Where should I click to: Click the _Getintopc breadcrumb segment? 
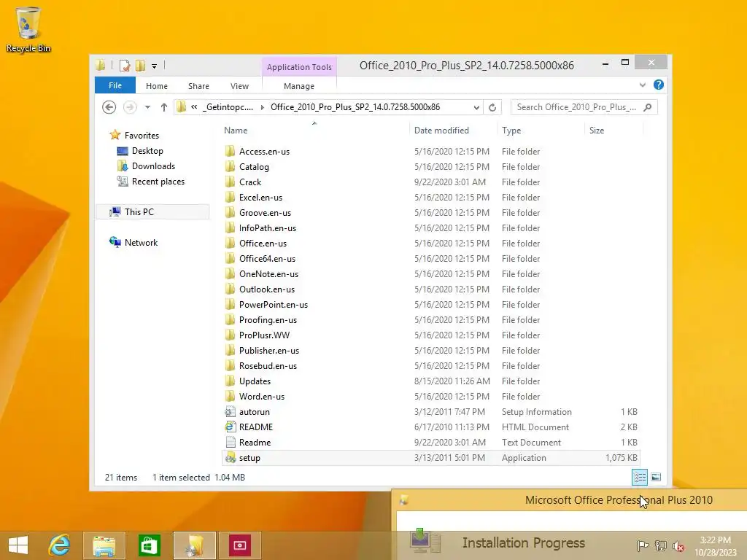228,107
